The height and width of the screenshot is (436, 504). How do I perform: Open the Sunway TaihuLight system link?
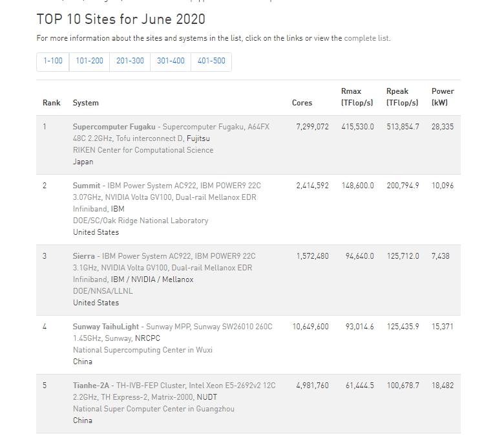point(105,327)
